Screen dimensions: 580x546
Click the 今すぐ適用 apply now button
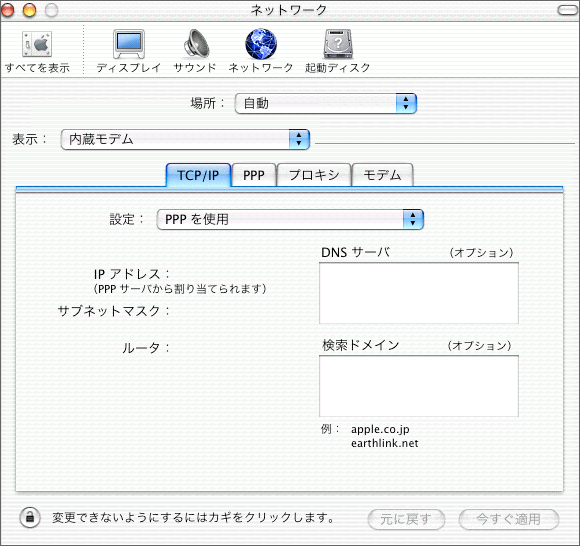[x=509, y=519]
